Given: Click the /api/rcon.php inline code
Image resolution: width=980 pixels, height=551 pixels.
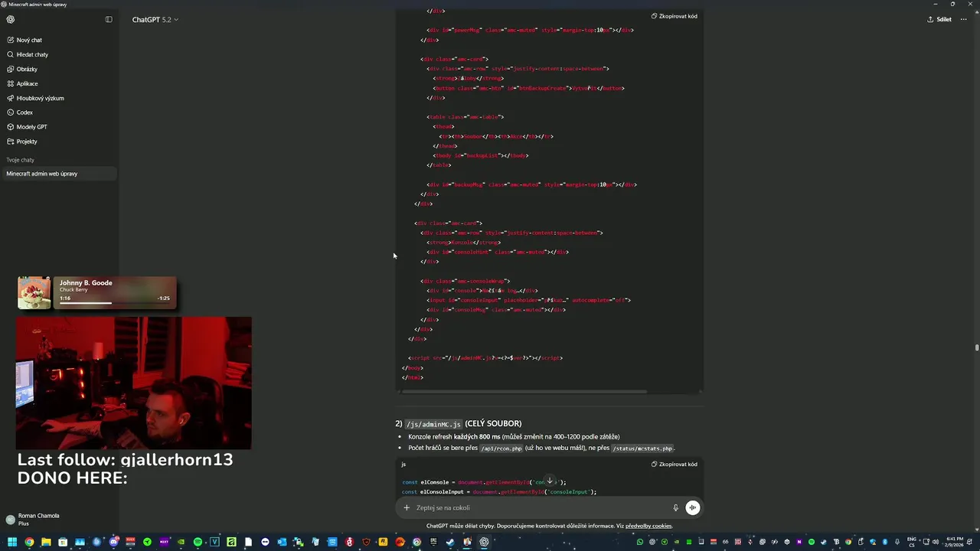Looking at the screenshot, I should [x=501, y=448].
